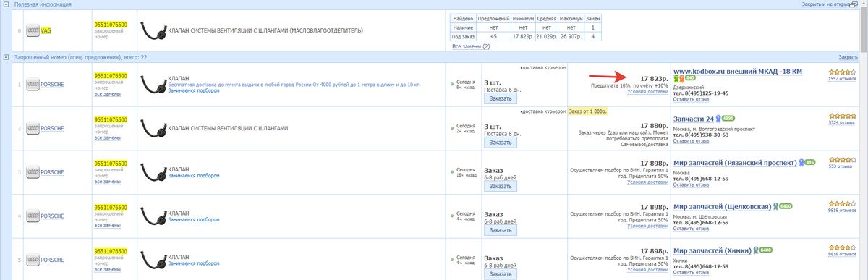The height and width of the screenshot is (280, 868).
Task: Open '1557 отзывов' reviews link
Action: (x=842, y=78)
